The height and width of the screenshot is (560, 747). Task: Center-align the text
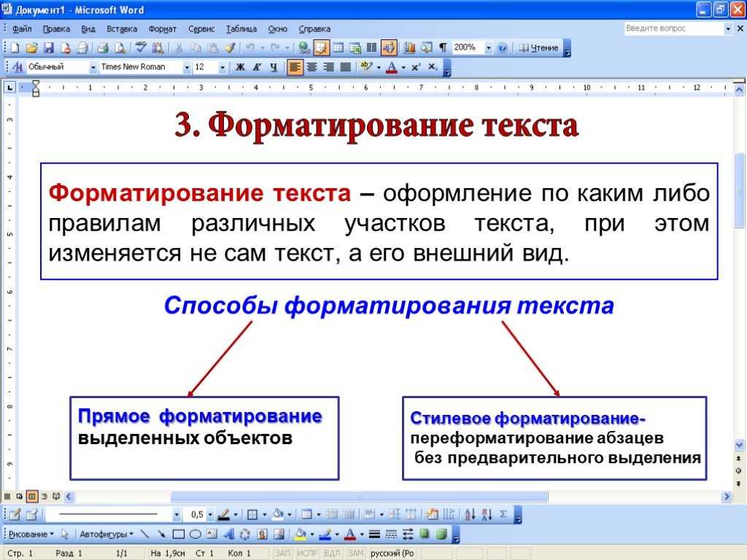(311, 67)
